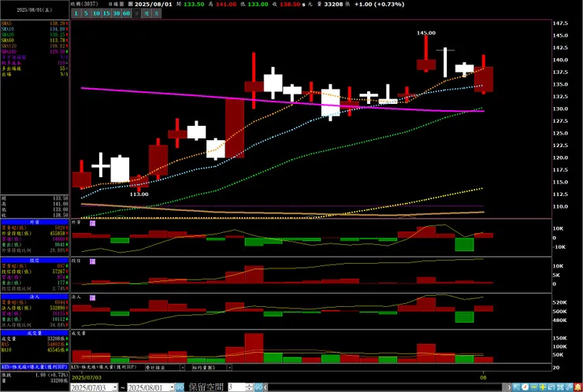The height and width of the screenshot is (392, 583).
Task: Select the 10-minute timeframe button
Action: (x=96, y=13)
